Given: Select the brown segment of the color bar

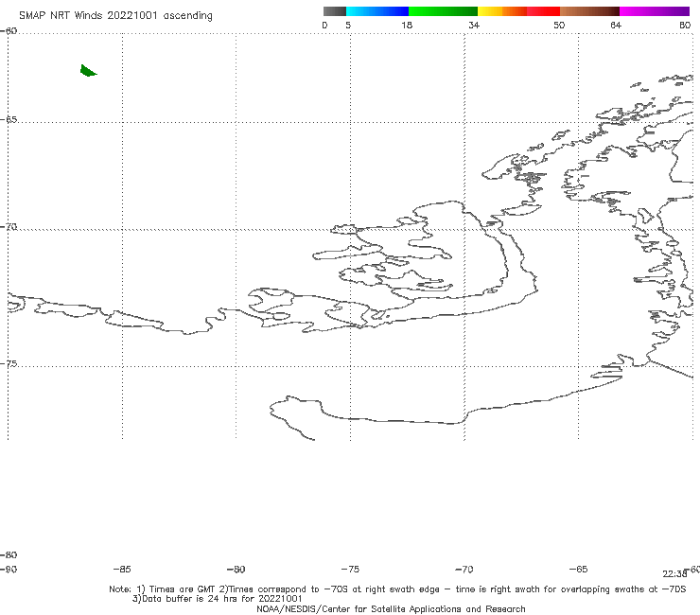Looking at the screenshot, I should (589, 11).
